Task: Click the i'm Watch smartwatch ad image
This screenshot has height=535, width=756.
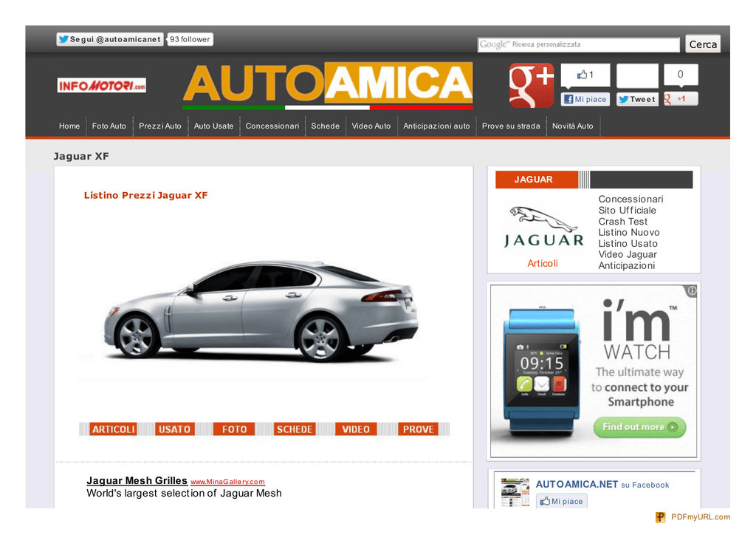Action: (593, 370)
